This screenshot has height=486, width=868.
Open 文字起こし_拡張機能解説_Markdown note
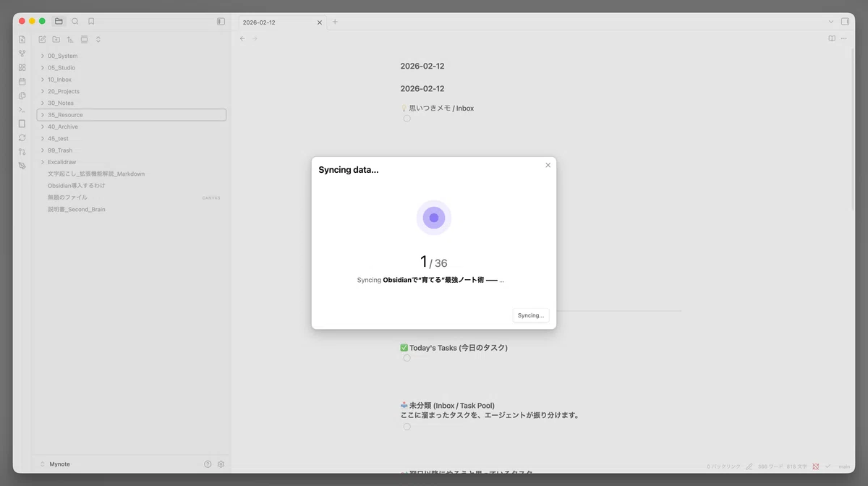[x=132, y=174]
